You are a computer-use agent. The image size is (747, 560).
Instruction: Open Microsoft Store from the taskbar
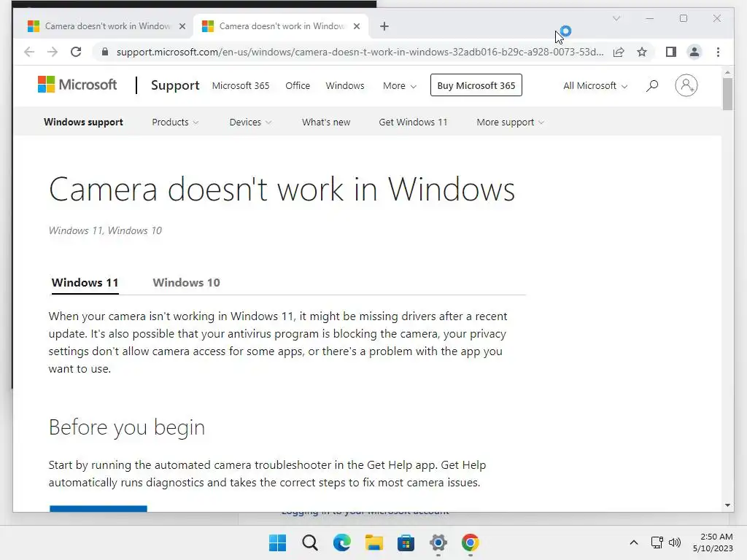tap(406, 542)
